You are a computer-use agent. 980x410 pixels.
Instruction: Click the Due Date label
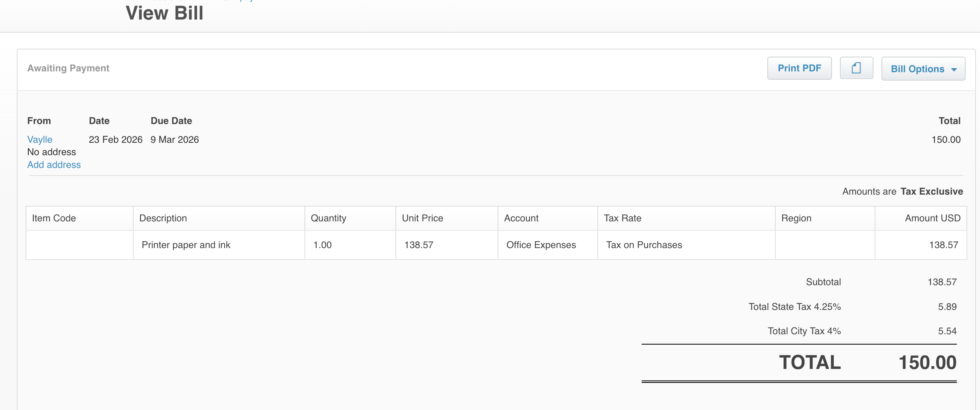pyautogui.click(x=171, y=121)
